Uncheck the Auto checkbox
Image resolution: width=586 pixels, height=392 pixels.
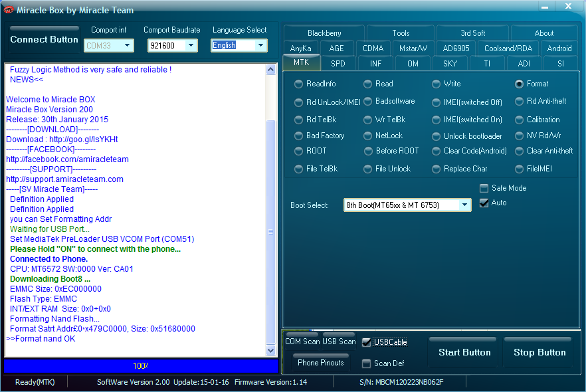[484, 203]
